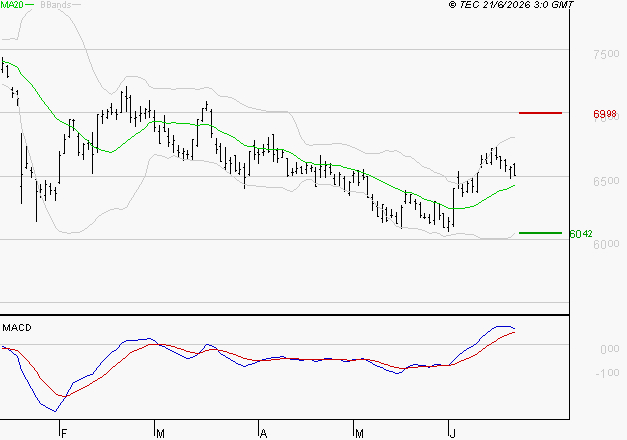Click the TEC copyright timestamp text

coord(511,4)
